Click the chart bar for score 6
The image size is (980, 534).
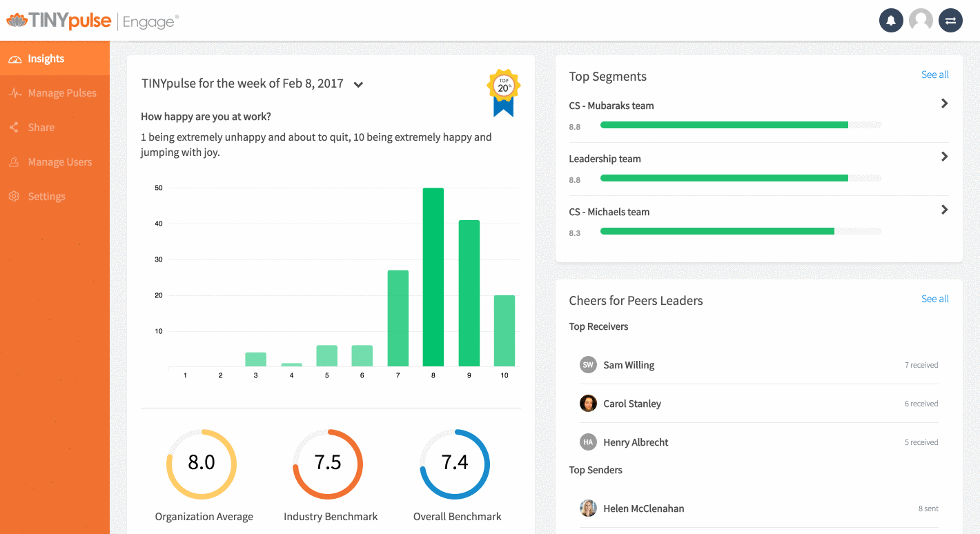point(362,356)
